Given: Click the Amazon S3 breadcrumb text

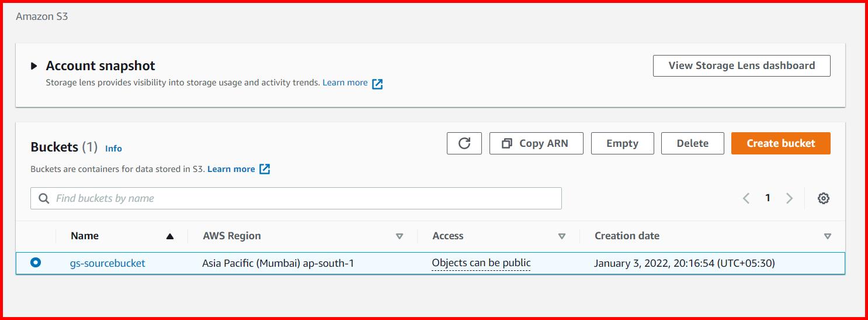Looking at the screenshot, I should tap(42, 16).
